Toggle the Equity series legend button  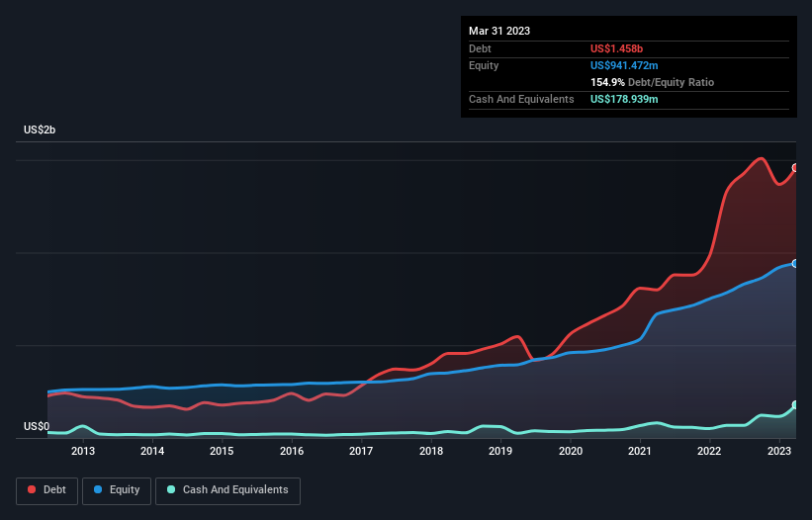pyautogui.click(x=117, y=490)
